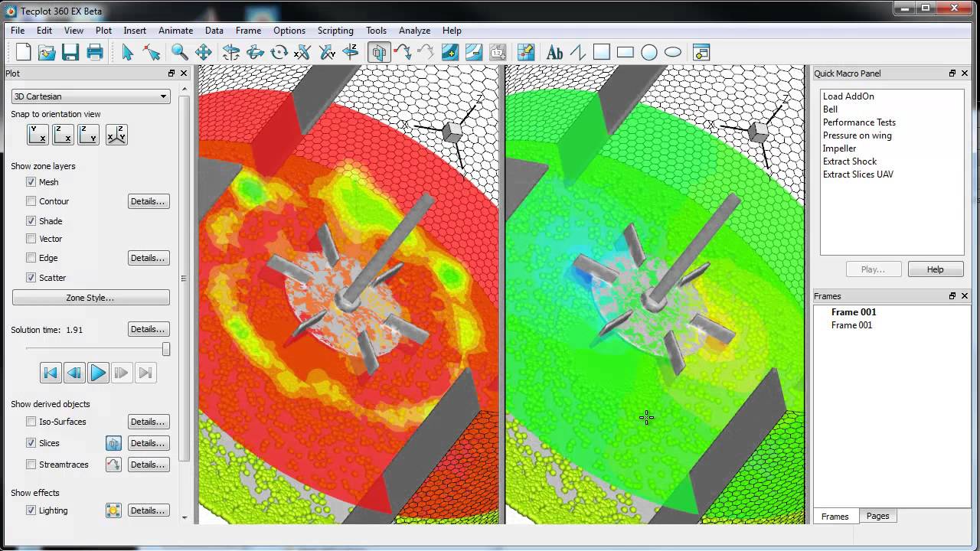
Task: Enable Iso-Surfaces derived object
Action: pyautogui.click(x=31, y=422)
